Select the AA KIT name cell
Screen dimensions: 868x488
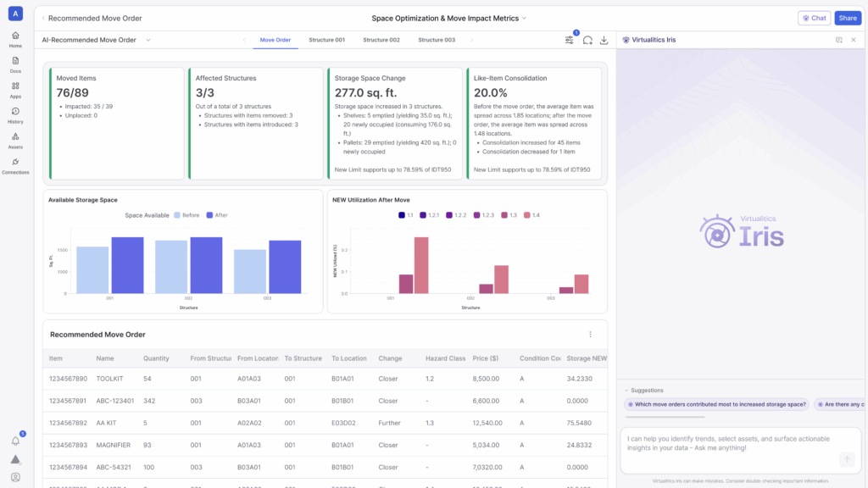106,424
